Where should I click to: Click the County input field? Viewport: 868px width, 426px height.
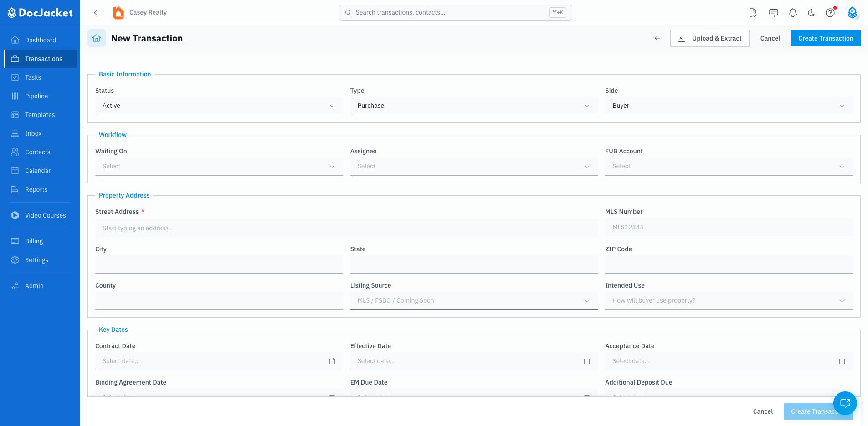tap(219, 301)
